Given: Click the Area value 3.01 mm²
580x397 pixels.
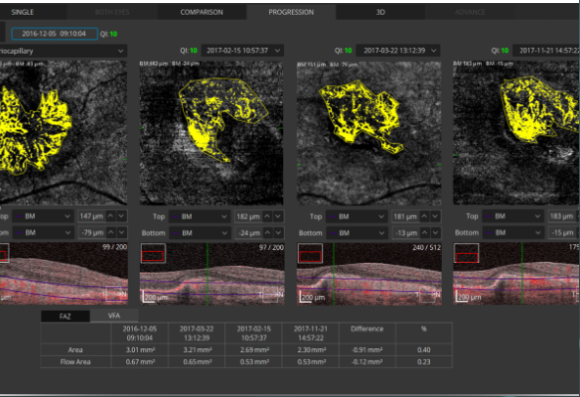Looking at the screenshot, I should pyautogui.click(x=140, y=350).
